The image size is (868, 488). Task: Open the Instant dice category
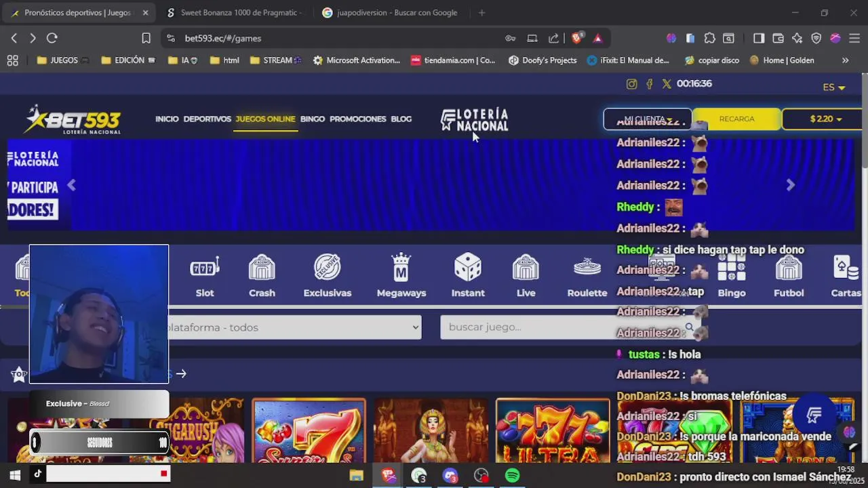coord(468,277)
